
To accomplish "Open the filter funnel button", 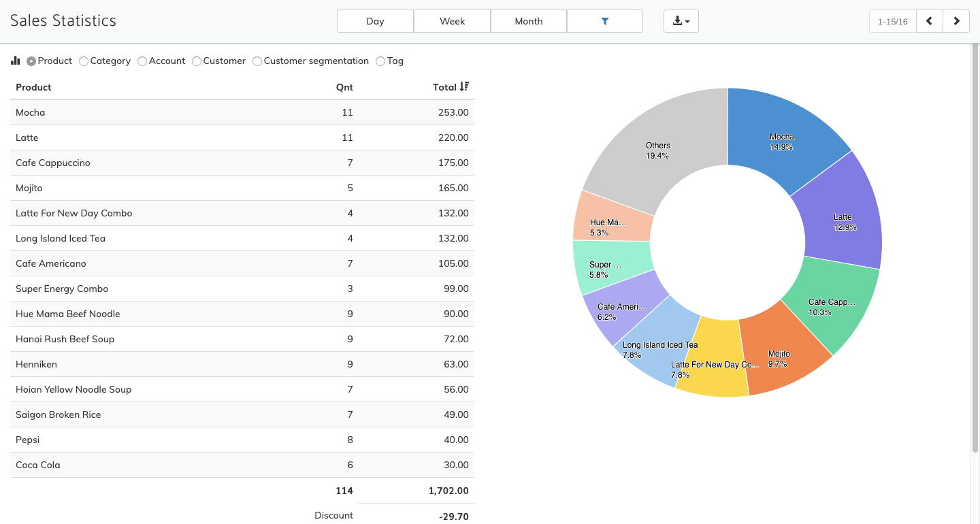I will point(605,21).
